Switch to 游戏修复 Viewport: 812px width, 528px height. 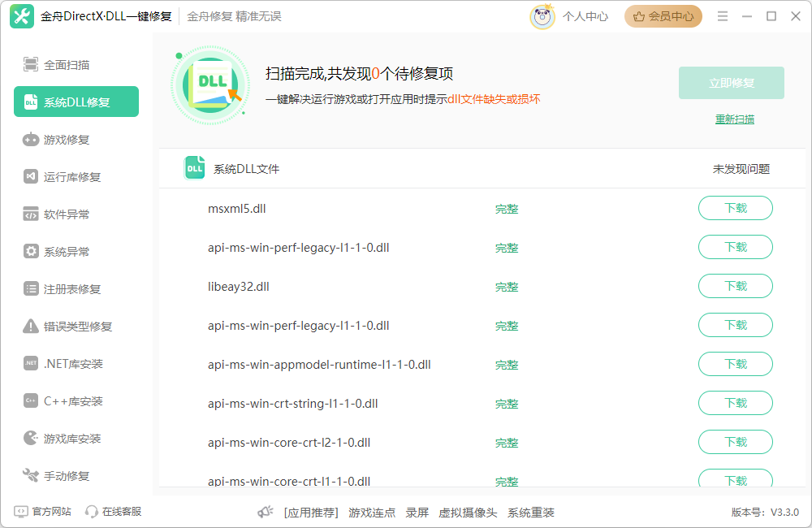point(76,140)
